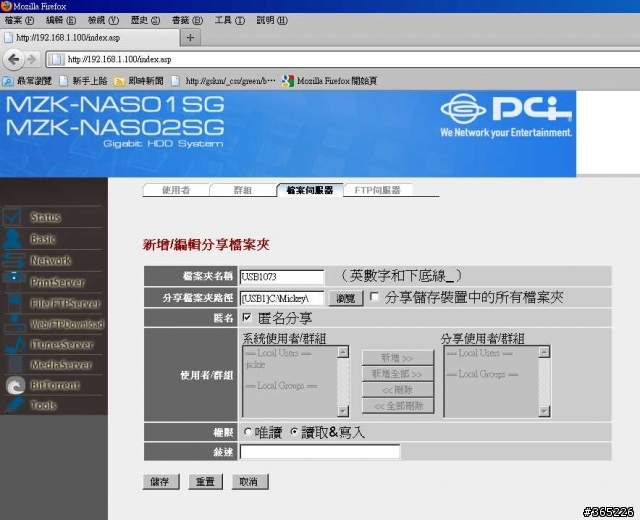Click the iTunesServer music note icon

coord(16,345)
